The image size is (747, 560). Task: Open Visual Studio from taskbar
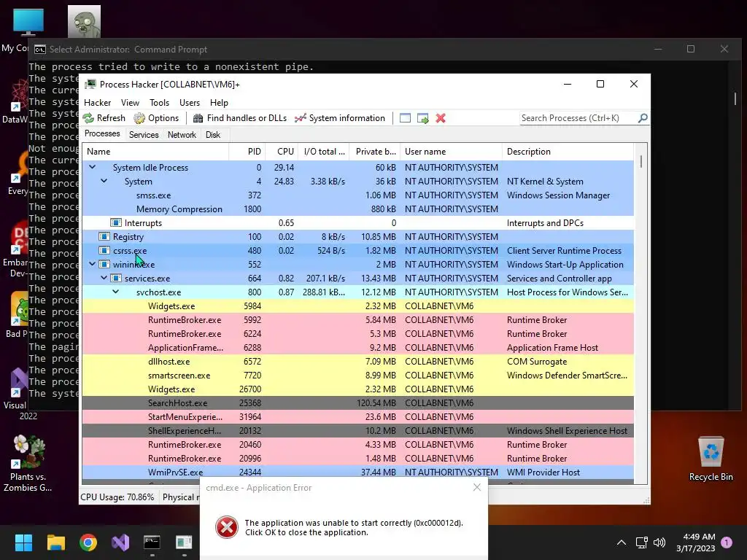point(120,542)
